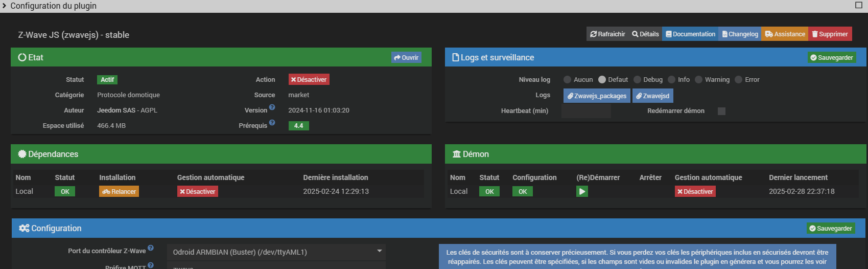
Task: Save Logs et surveillance settings
Action: tap(831, 58)
